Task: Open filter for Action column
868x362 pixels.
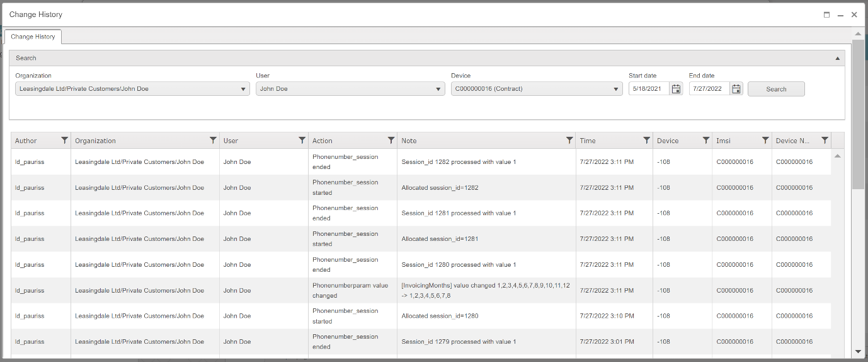Action: [x=391, y=141]
